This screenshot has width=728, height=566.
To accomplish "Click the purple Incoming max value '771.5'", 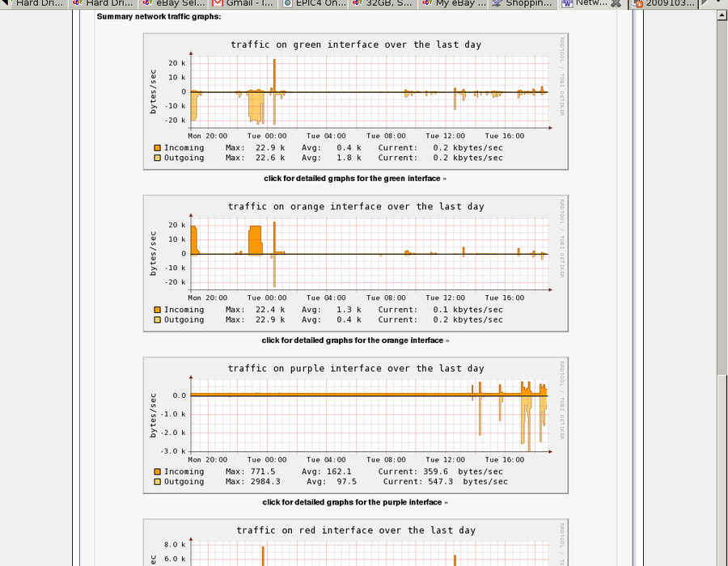I will coord(263,472).
